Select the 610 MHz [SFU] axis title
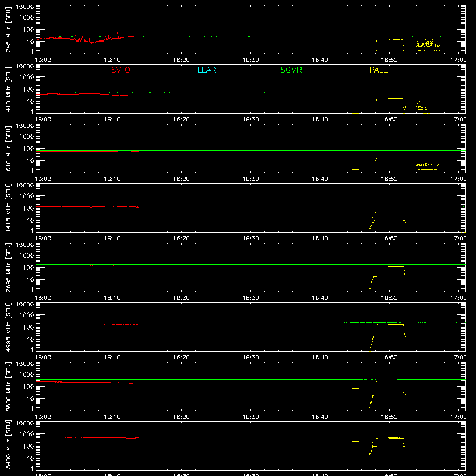476x476 pixels. (8, 149)
